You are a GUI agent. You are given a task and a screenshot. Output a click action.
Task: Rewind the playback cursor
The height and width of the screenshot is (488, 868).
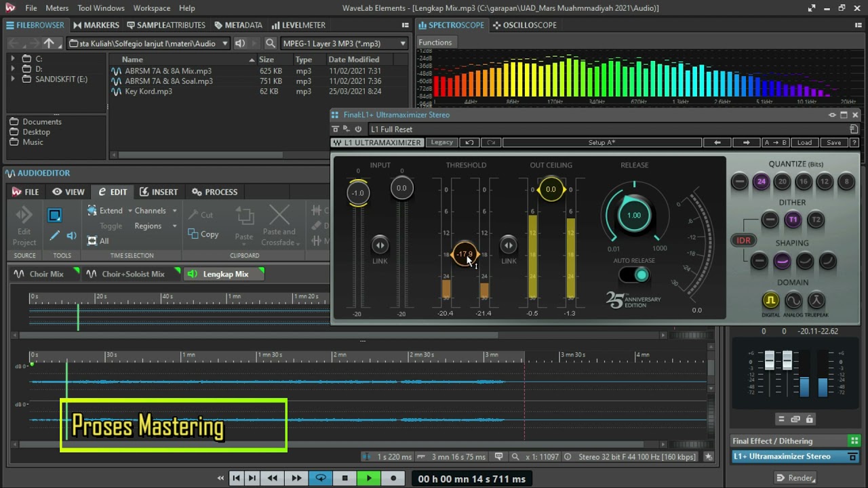[x=273, y=479]
